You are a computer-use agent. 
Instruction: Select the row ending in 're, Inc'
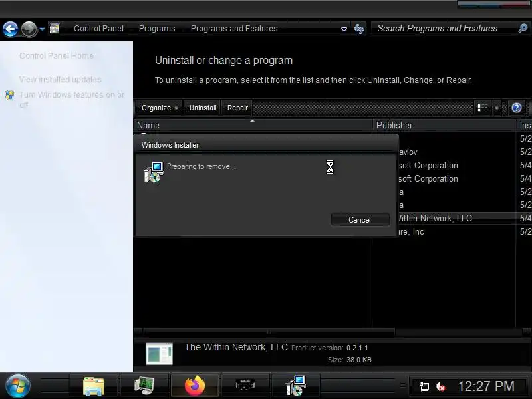coord(465,231)
